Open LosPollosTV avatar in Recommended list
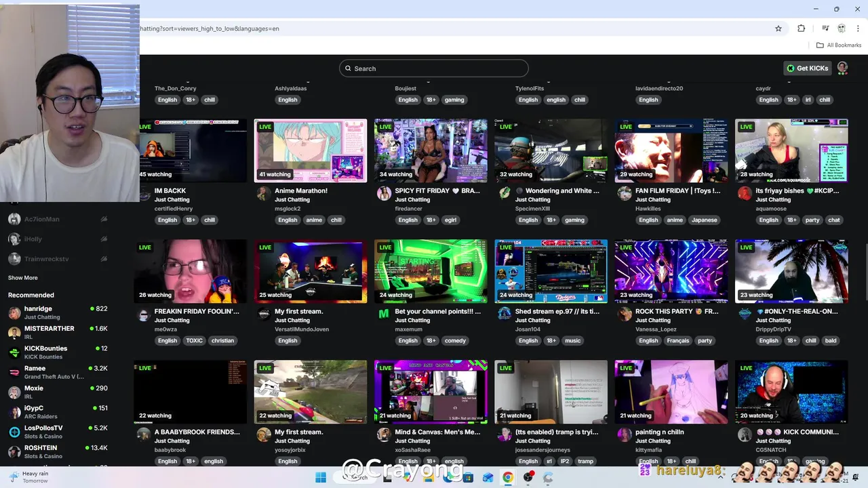 14,432
